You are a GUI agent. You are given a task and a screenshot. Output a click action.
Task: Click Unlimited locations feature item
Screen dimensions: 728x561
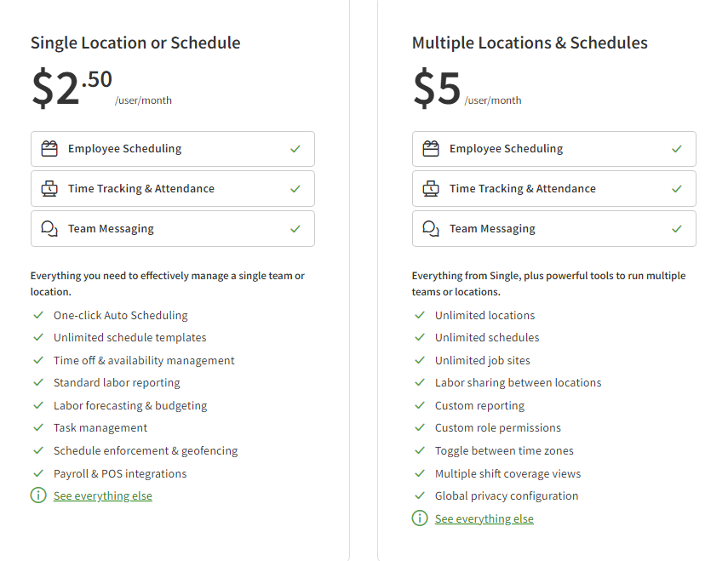484,316
